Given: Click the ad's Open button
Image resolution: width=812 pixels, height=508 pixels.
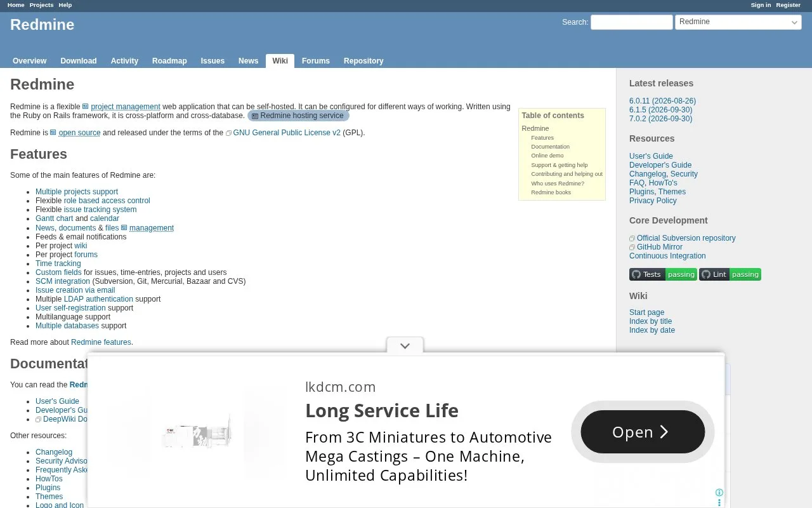Looking at the screenshot, I should (643, 432).
